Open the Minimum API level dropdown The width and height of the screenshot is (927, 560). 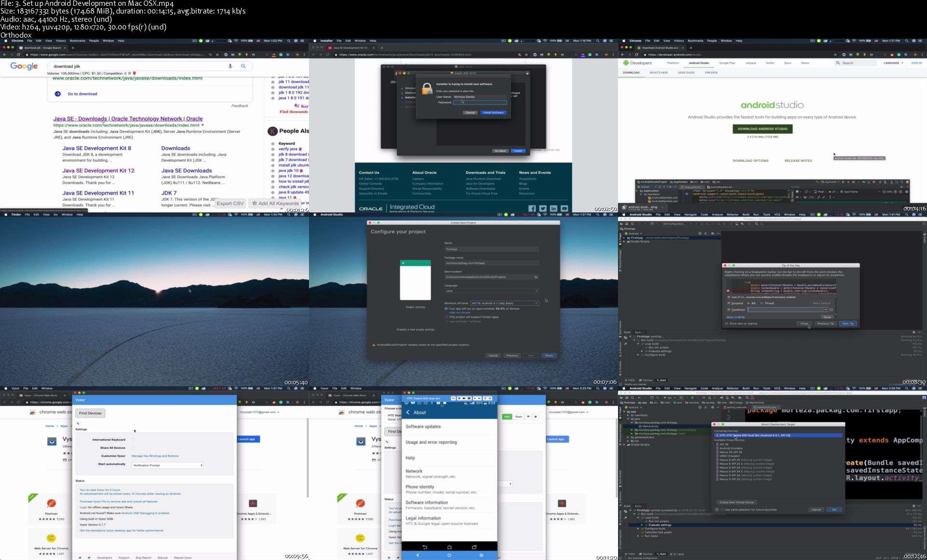point(505,303)
